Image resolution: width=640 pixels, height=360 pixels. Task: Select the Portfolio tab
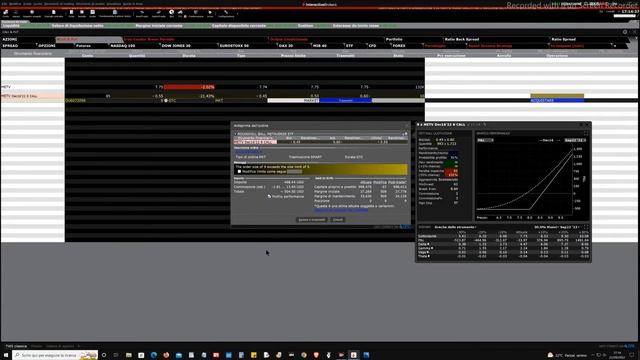pos(394,40)
